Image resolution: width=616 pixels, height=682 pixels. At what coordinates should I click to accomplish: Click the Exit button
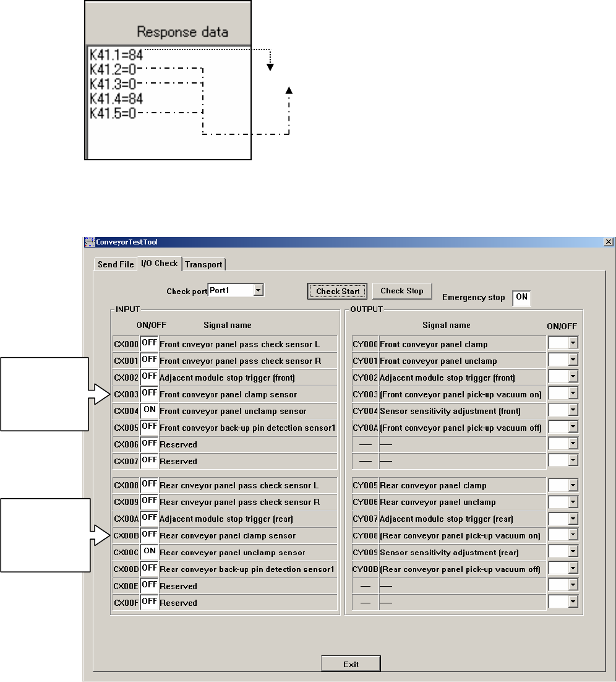pos(351,664)
